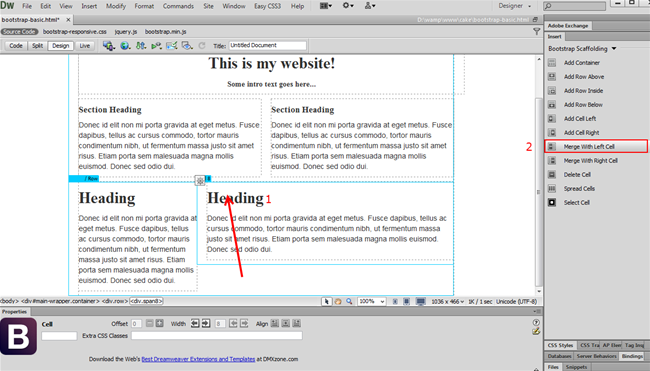The width and height of the screenshot is (650, 371).
Task: Open the Commands menu
Action: point(178,6)
